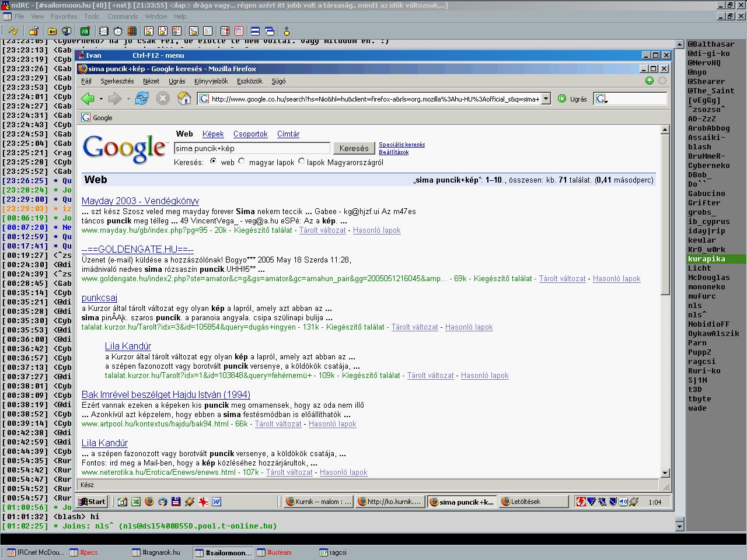Open the Firefox Könyvjelzők menu
This screenshot has height=560, width=747.
click(x=211, y=81)
